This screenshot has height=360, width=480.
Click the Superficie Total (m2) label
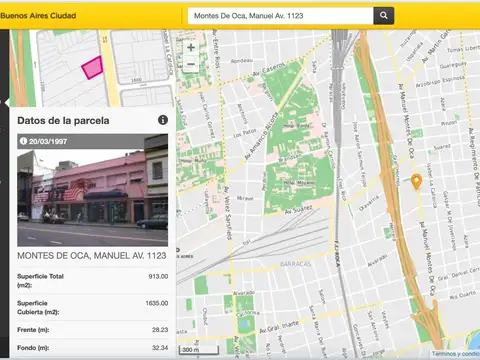(40, 281)
